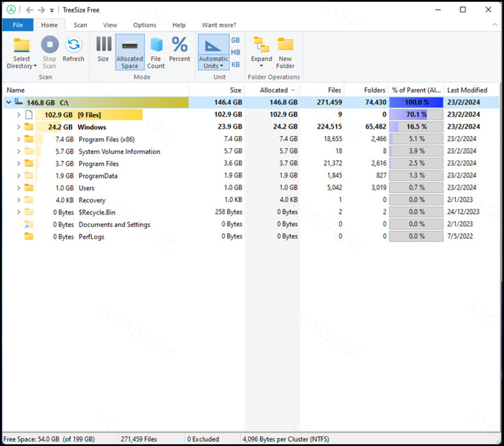Sort by the Files column header
The width and height of the screenshot is (504, 446).
(322, 90)
